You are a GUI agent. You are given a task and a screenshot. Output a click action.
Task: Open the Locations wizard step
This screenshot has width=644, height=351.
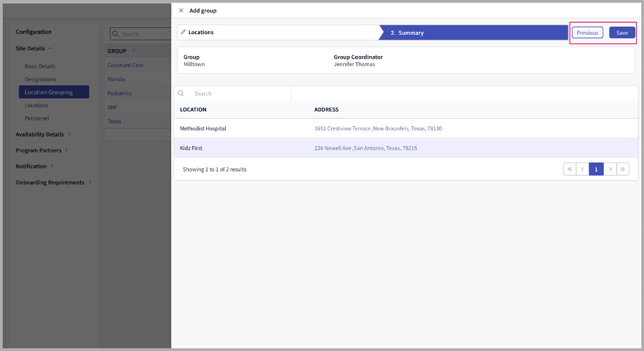pyautogui.click(x=273, y=32)
